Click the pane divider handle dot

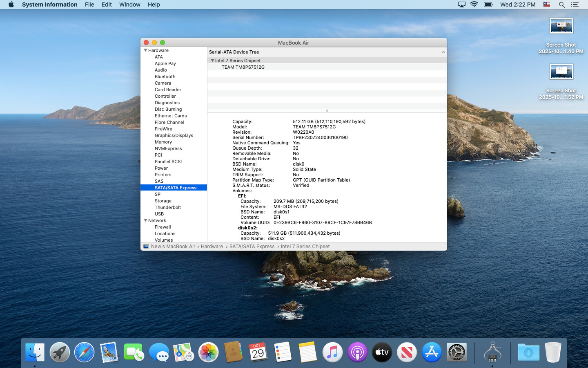point(327,111)
